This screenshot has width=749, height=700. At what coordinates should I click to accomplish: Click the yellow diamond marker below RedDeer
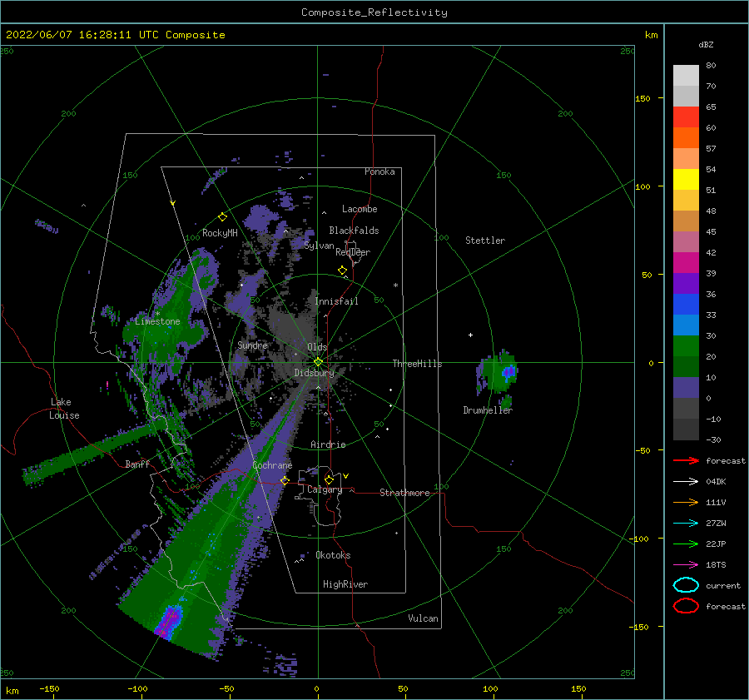pyautogui.click(x=342, y=271)
